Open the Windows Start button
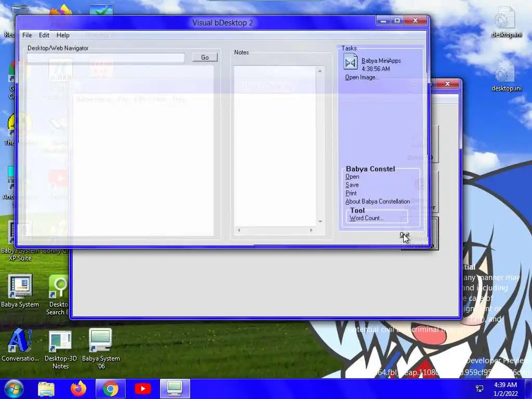532x399 pixels. tap(13, 389)
